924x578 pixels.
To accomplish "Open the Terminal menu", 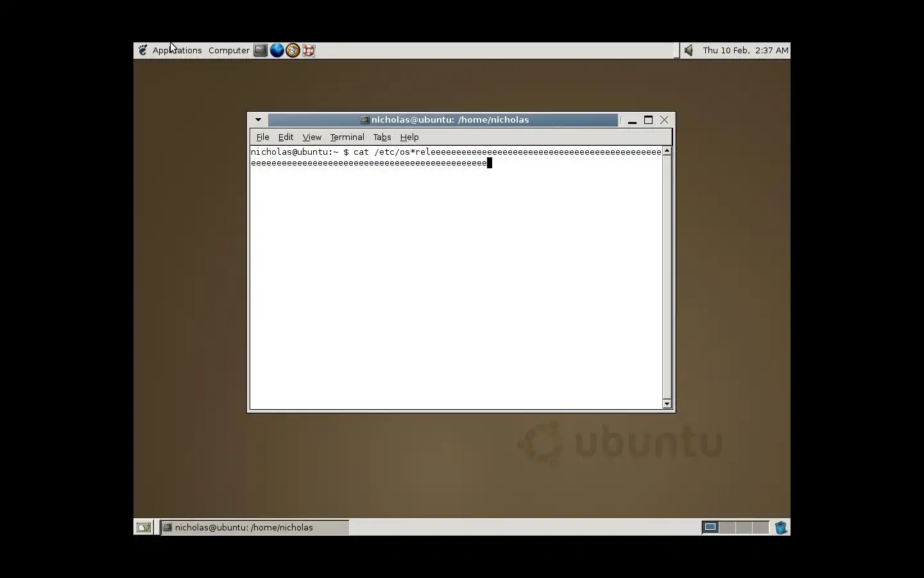I will (x=347, y=137).
